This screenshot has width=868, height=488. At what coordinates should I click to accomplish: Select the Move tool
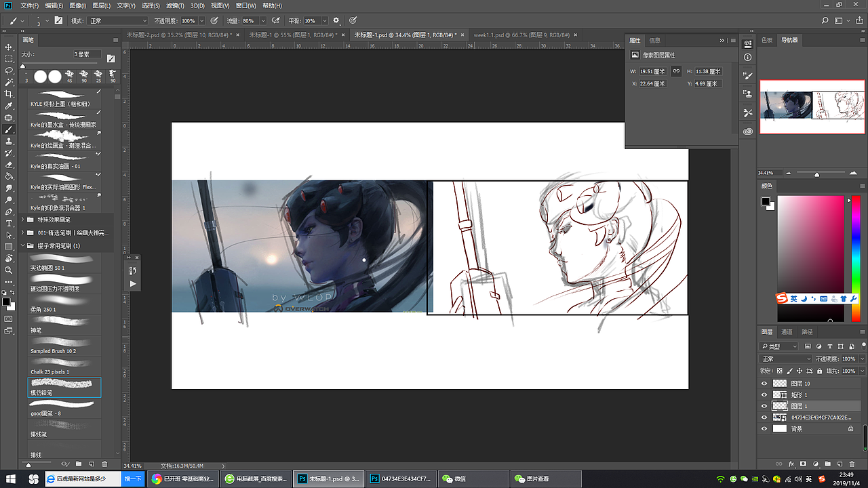pos(9,47)
